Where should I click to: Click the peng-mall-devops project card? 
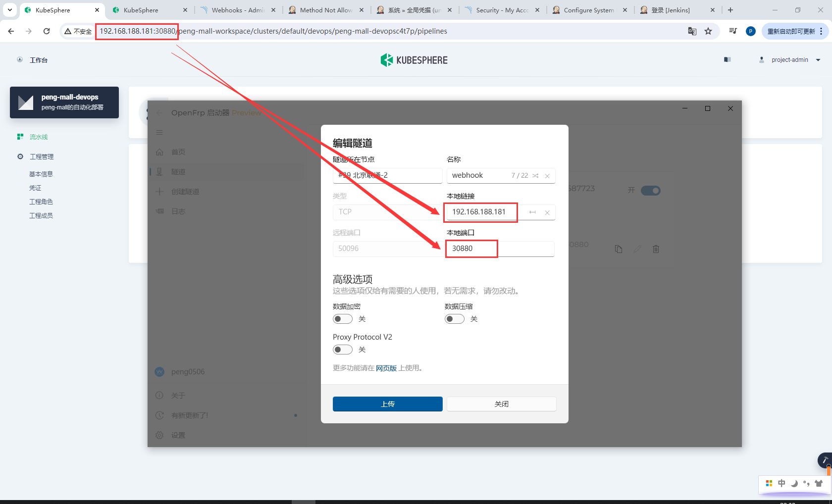pyautogui.click(x=64, y=102)
